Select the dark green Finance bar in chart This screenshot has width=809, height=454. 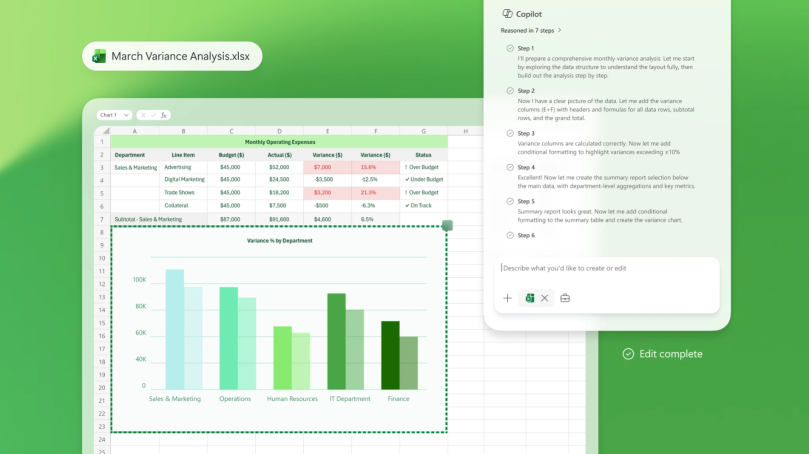pyautogui.click(x=390, y=355)
